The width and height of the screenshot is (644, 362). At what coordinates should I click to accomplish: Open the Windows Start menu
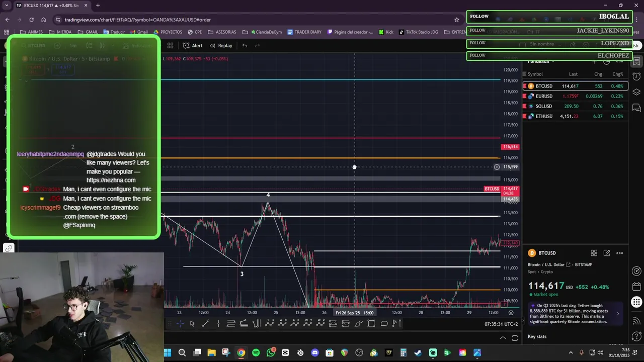coord(168,352)
